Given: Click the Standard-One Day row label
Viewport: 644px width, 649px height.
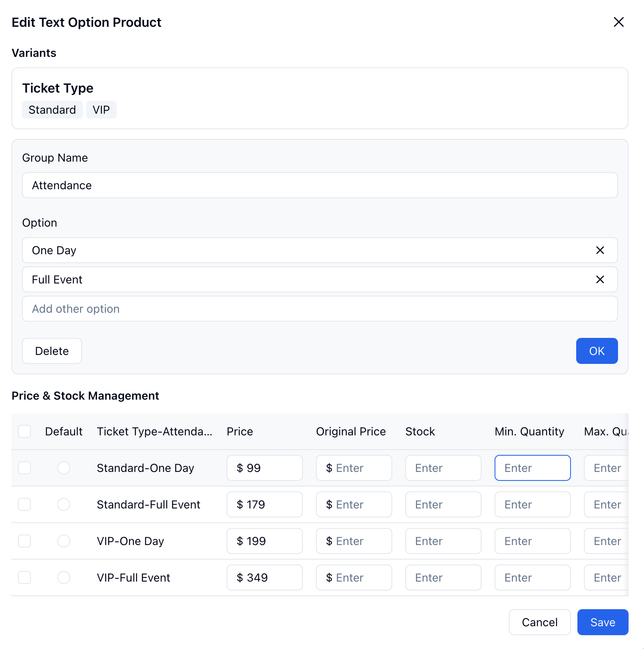Looking at the screenshot, I should [x=145, y=468].
